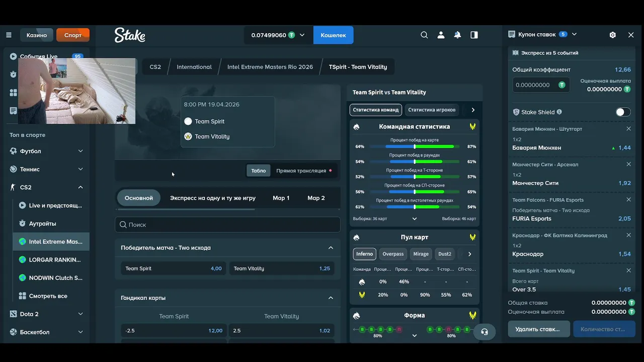Click the Процент побед в раундах bar

(x=415, y=162)
